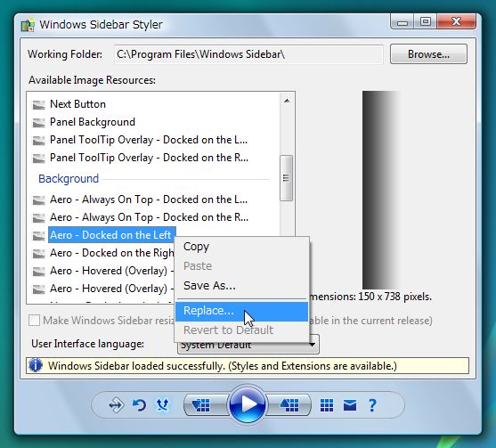This screenshot has height=448, width=496.
Task: Click image icon beside Aero - Always On Top - Docked on the L...
Action: [38, 200]
